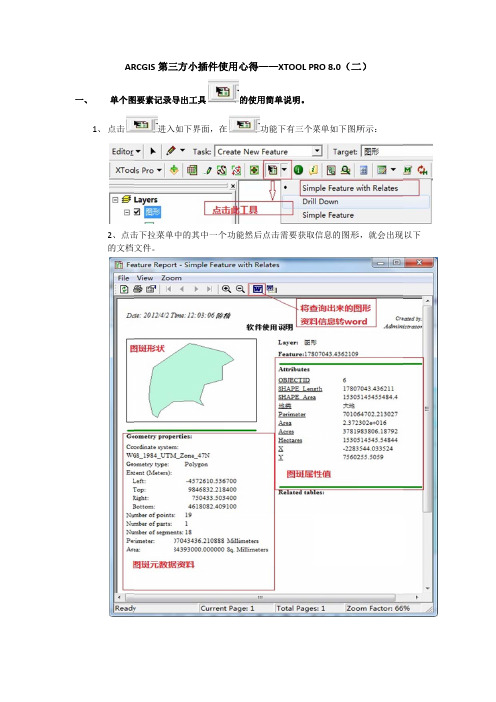Go to next page in Feature Report
This screenshot has width=496, height=702.
point(196,289)
